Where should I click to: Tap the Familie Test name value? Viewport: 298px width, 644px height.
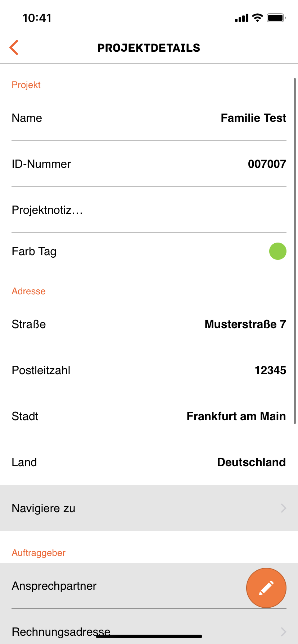point(253,118)
